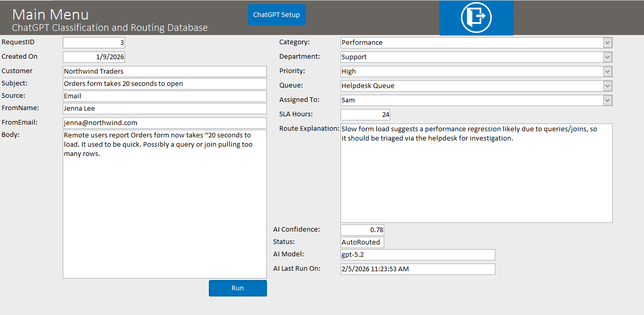The image size is (644, 315).
Task: Click the FromEmail address field
Action: (165, 123)
